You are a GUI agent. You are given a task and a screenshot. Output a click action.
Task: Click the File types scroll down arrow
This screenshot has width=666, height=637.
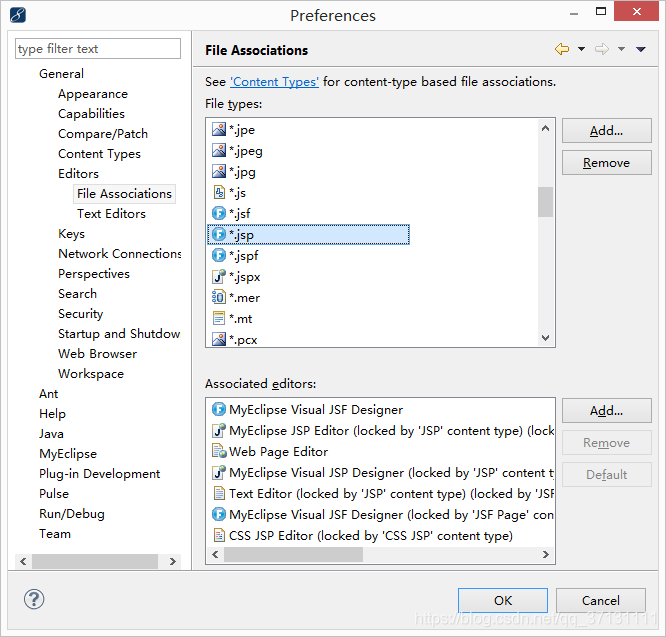coord(546,338)
